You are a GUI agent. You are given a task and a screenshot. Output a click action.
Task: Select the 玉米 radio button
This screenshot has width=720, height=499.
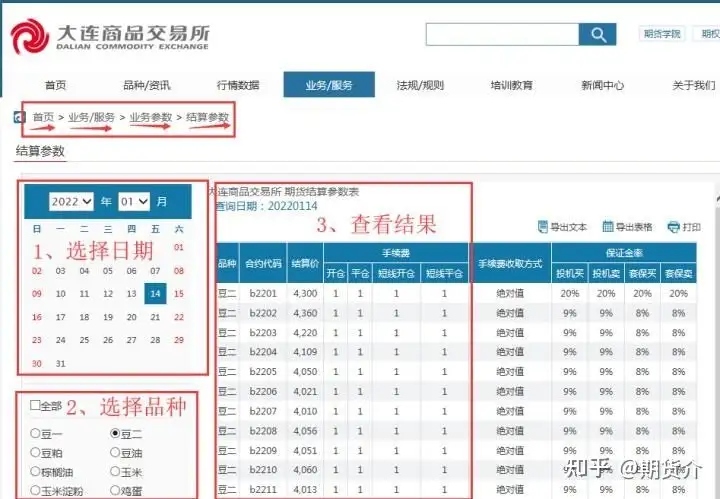coord(115,471)
